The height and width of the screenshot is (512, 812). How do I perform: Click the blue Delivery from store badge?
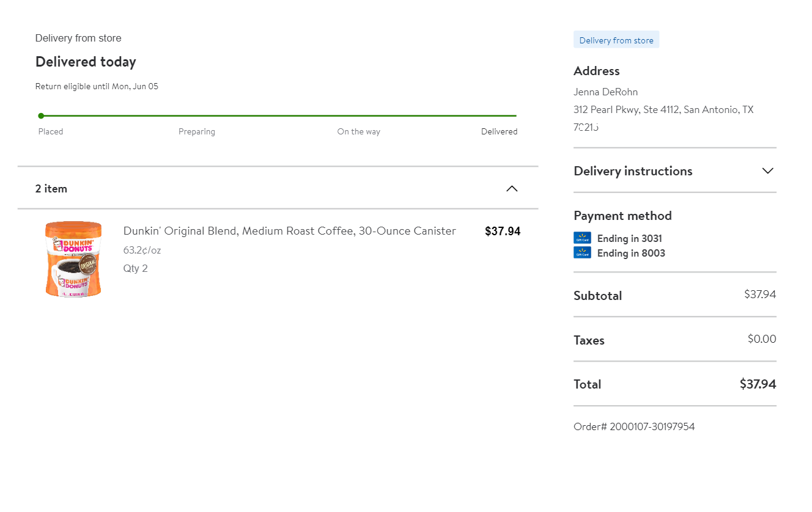616,40
